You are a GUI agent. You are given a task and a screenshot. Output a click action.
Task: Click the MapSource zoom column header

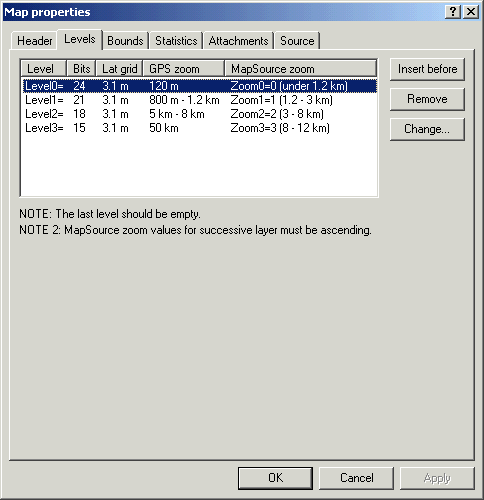click(301, 69)
